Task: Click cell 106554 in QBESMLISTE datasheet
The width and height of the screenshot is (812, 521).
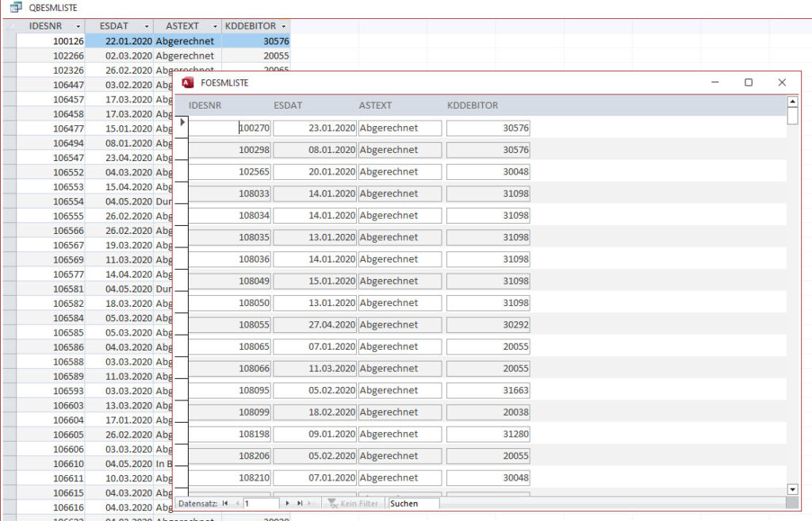Action: point(51,201)
